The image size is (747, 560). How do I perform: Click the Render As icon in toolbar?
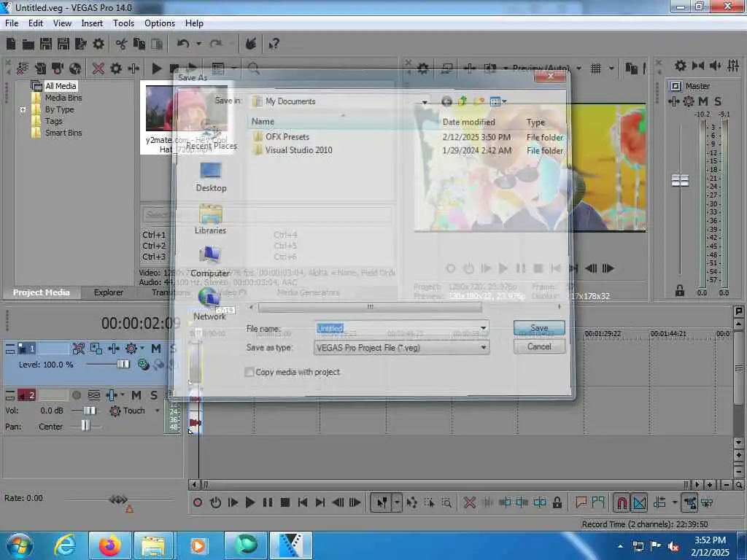tap(81, 44)
